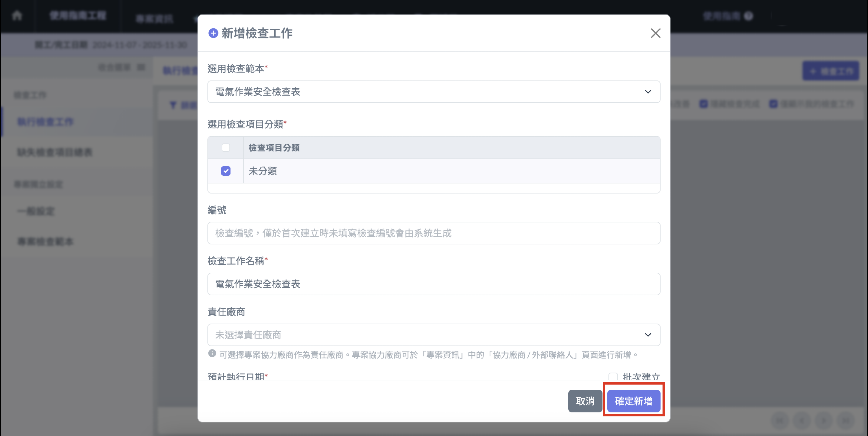Click chevron arrow of 選用檢查範本 select
This screenshot has height=436, width=868.
pos(648,92)
